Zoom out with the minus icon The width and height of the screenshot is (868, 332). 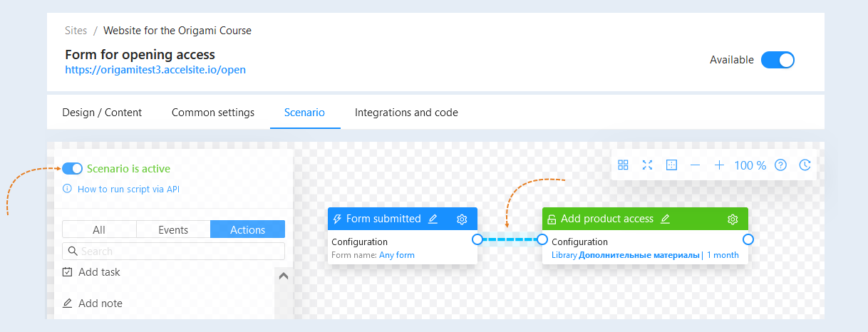[x=696, y=165]
